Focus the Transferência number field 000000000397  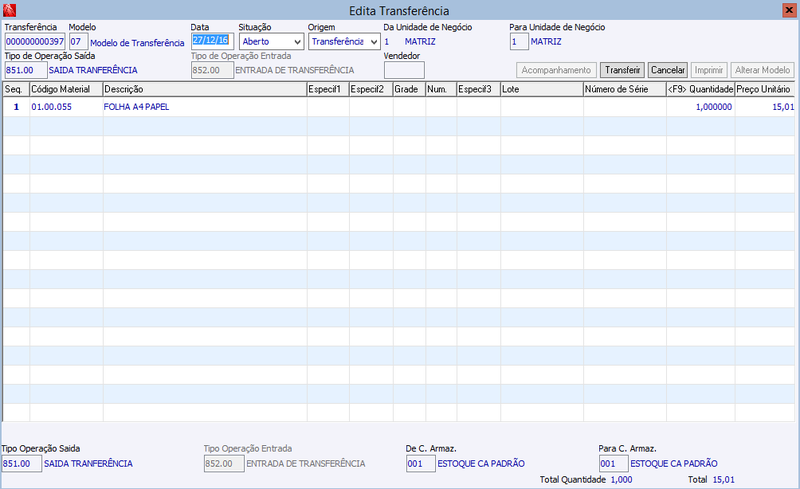pyautogui.click(x=35, y=42)
